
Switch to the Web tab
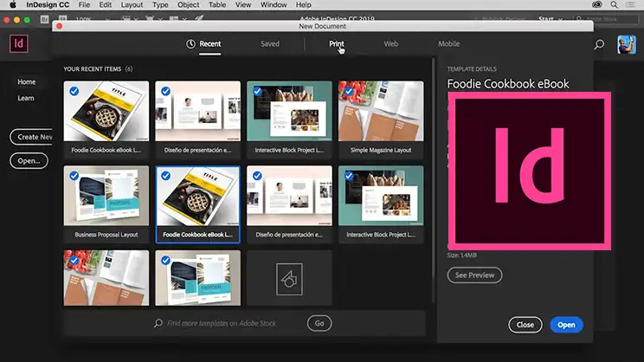pos(390,44)
